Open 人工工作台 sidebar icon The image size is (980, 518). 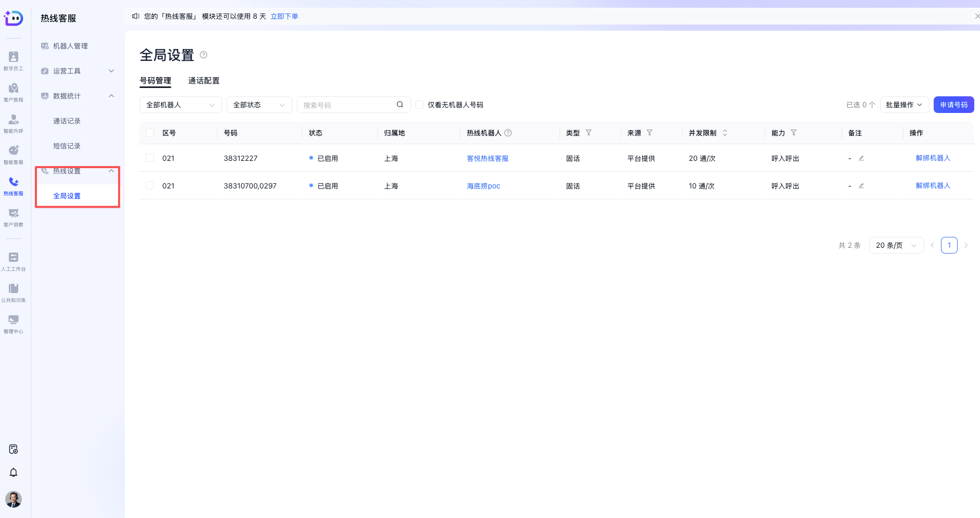click(14, 261)
